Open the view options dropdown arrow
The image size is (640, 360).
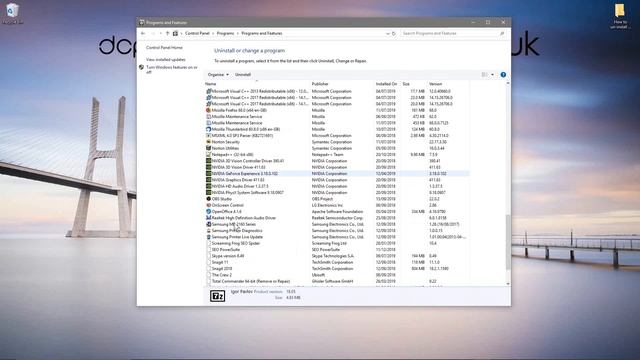(492, 75)
